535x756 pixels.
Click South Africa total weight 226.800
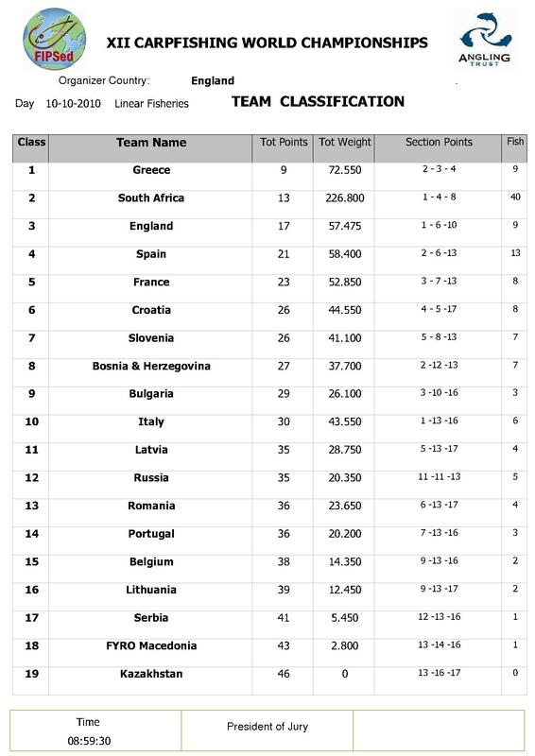(x=345, y=198)
